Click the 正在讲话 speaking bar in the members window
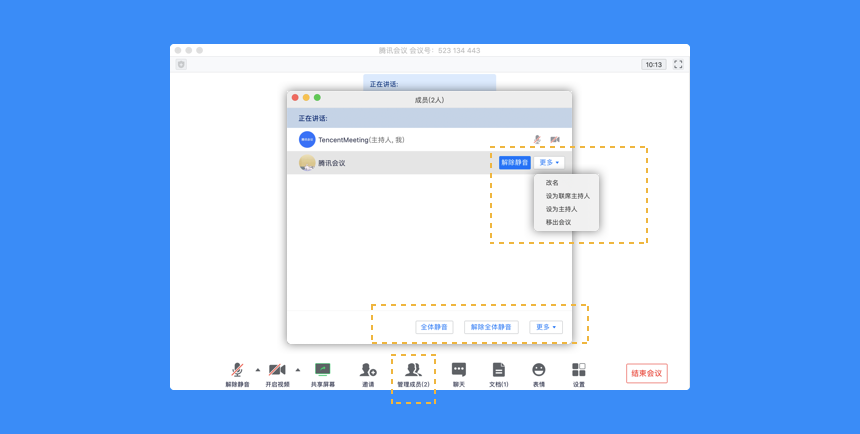The width and height of the screenshot is (860, 434). pyautogui.click(x=429, y=118)
